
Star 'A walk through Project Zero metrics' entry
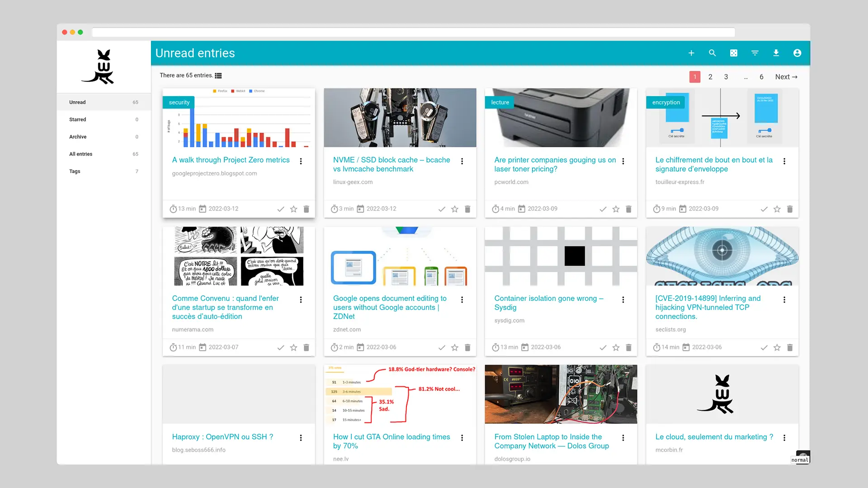pyautogui.click(x=293, y=209)
